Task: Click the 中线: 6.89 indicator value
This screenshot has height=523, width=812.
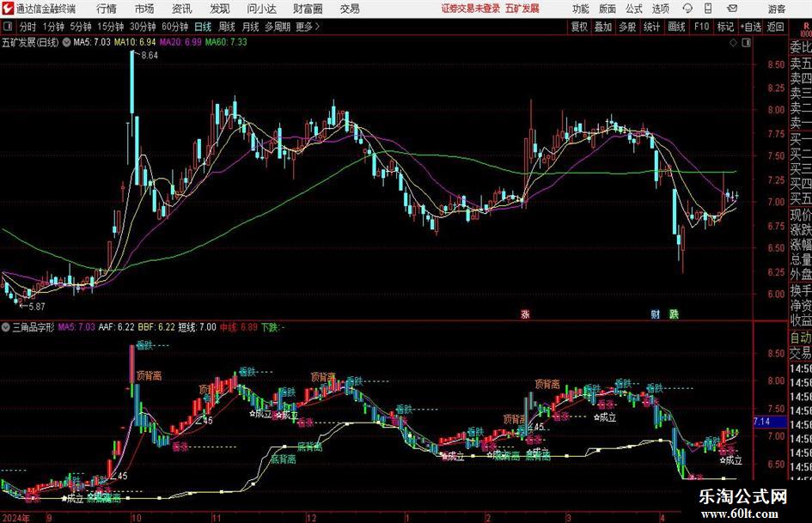Action: [239, 327]
